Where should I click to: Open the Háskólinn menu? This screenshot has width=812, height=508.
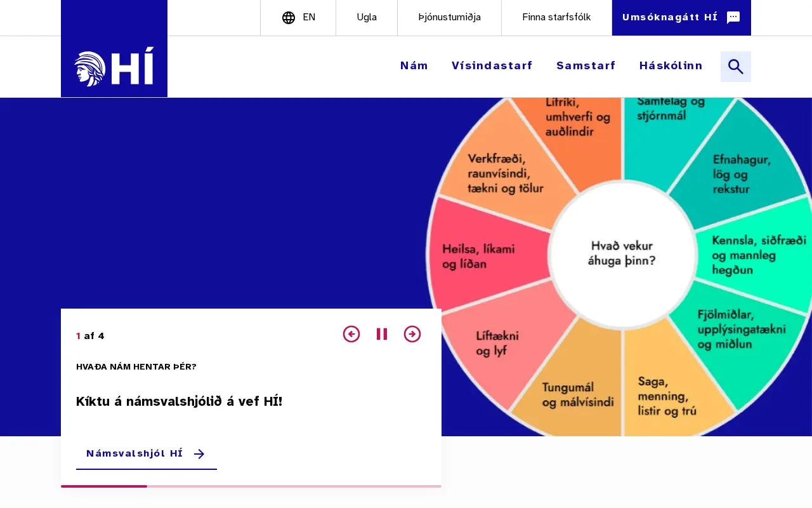[x=671, y=66]
